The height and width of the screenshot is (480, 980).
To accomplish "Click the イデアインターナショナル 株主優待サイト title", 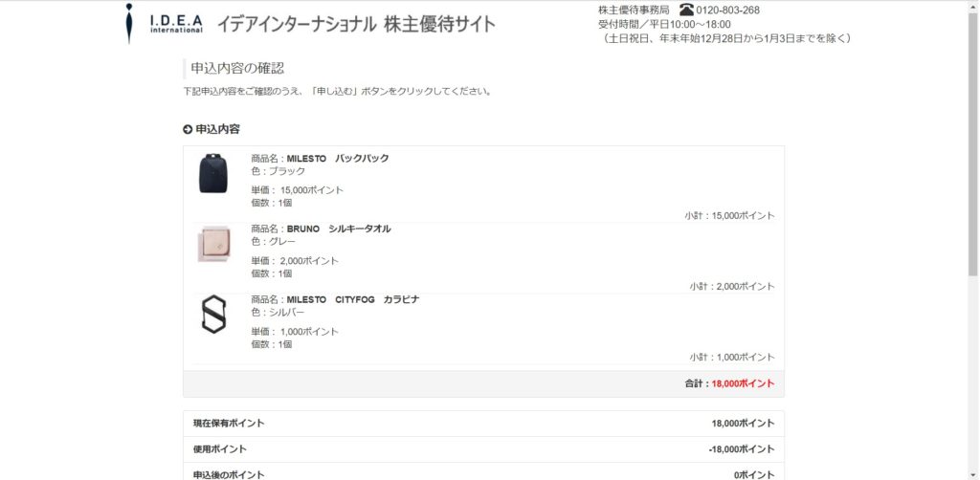I will tap(356, 24).
